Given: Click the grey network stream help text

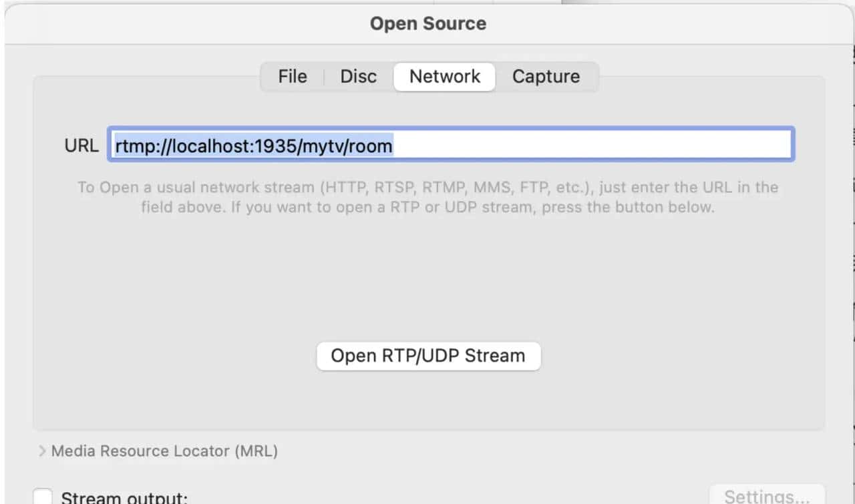Looking at the screenshot, I should tap(427, 197).
